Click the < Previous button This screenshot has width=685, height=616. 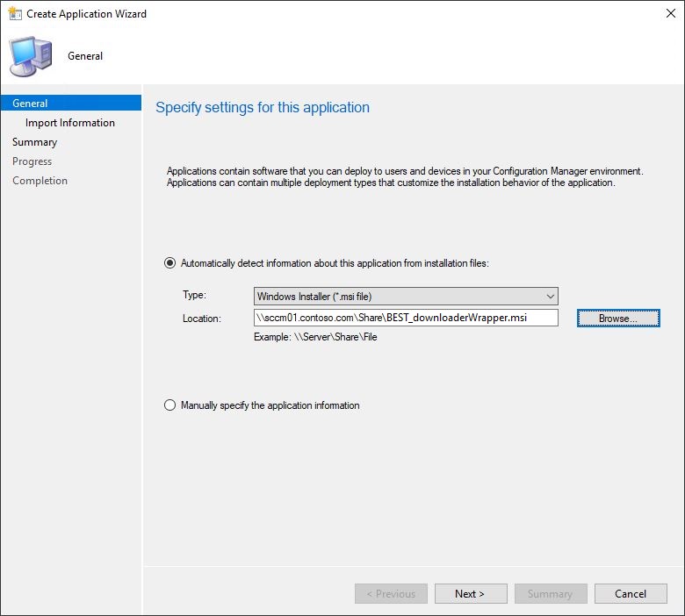tap(391, 594)
